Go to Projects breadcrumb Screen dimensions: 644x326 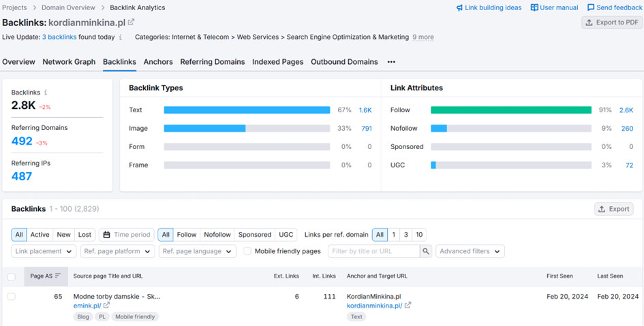(14, 7)
